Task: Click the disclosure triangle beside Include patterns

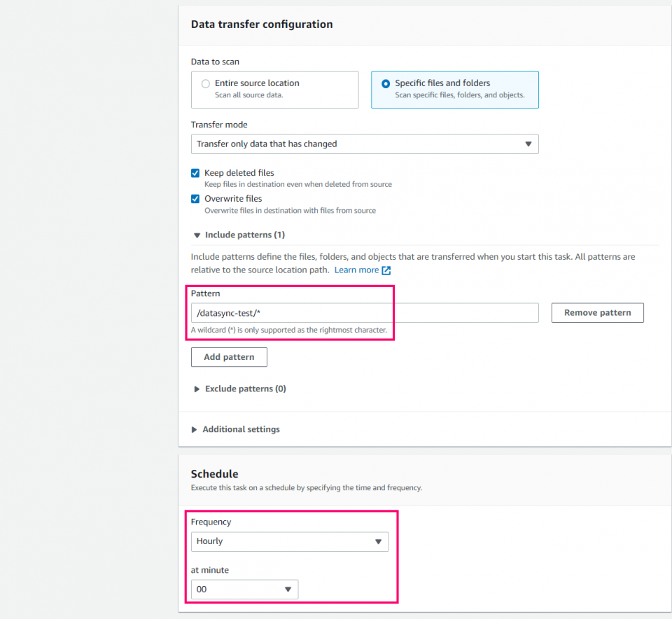Action: [x=197, y=235]
